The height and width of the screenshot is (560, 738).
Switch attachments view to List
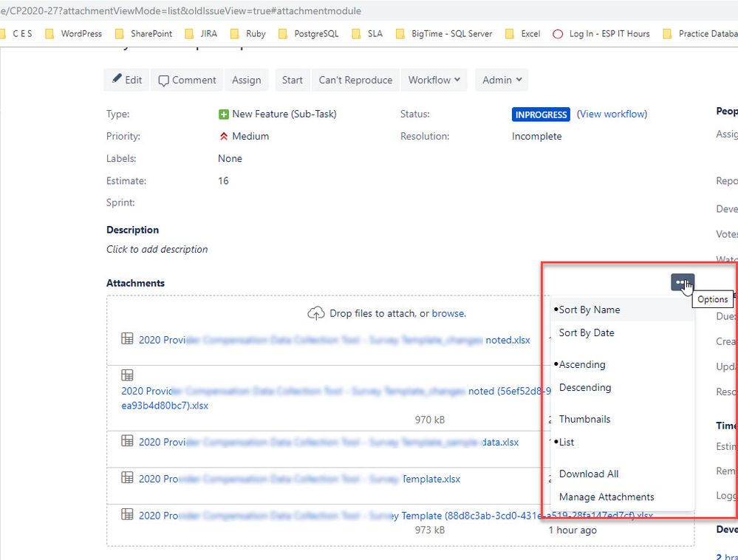coord(622,442)
